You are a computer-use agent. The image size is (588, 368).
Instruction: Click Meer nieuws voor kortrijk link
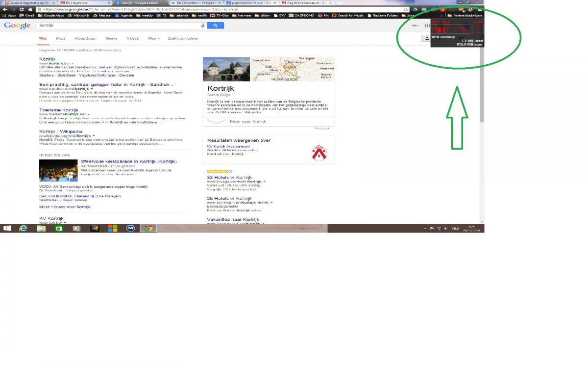(65, 207)
